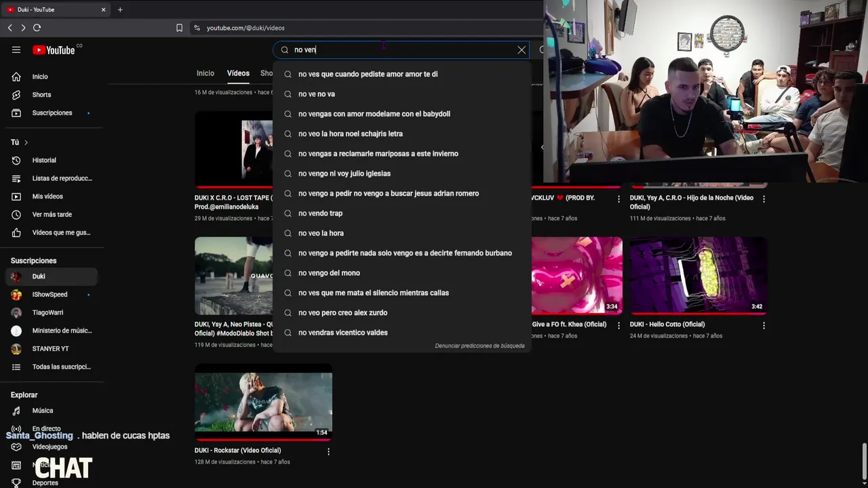
Task: Open the Ministerio de música subscription
Action: [52, 331]
